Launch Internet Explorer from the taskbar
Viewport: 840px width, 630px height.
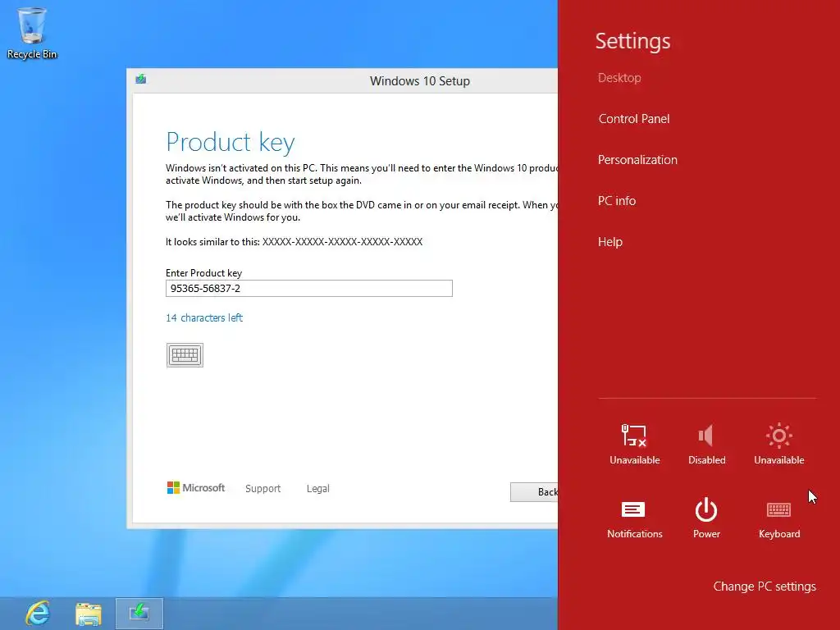pyautogui.click(x=38, y=614)
